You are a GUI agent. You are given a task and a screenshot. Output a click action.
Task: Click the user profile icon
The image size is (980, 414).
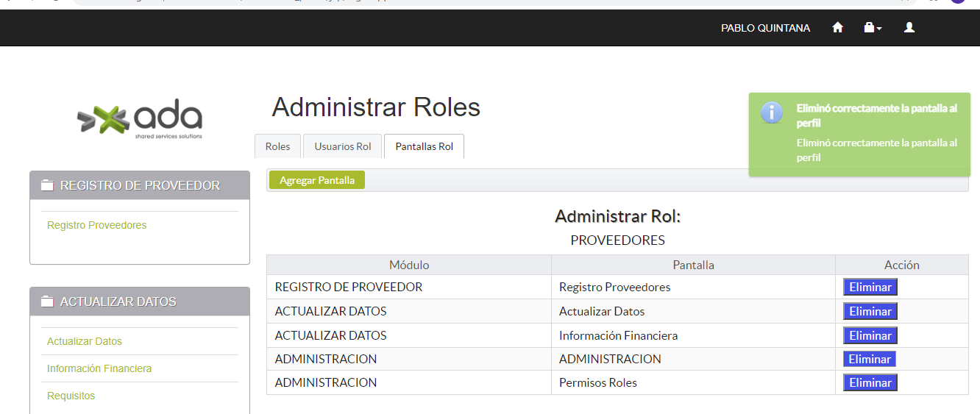tap(909, 28)
